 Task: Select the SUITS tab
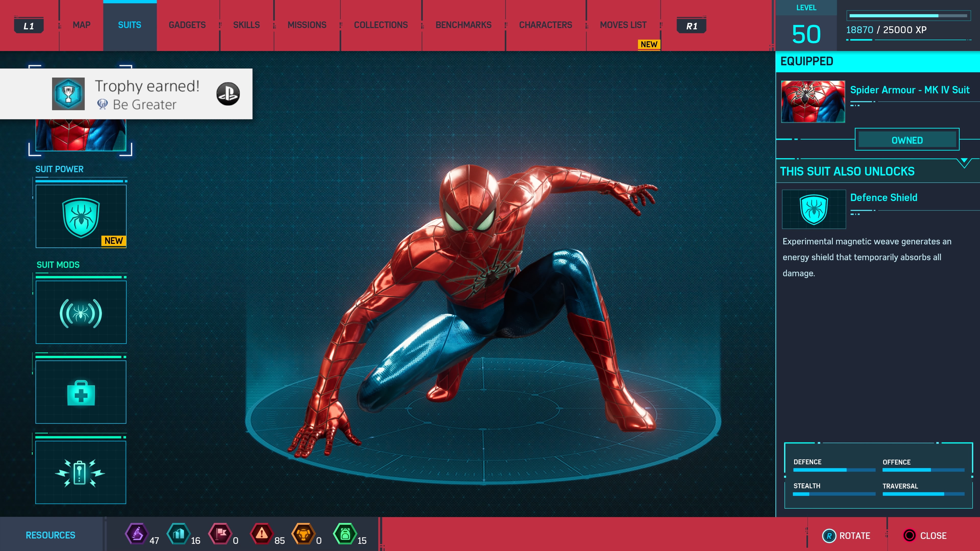(x=130, y=25)
